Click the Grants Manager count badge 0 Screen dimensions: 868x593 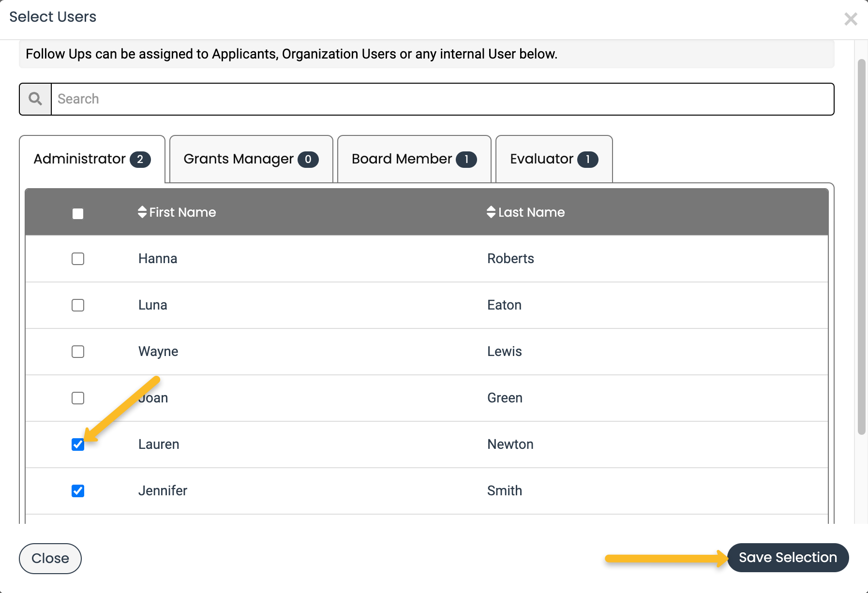click(308, 160)
